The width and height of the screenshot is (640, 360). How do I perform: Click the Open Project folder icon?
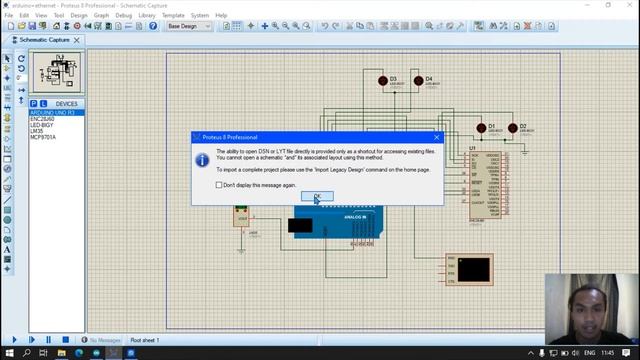[22, 26]
